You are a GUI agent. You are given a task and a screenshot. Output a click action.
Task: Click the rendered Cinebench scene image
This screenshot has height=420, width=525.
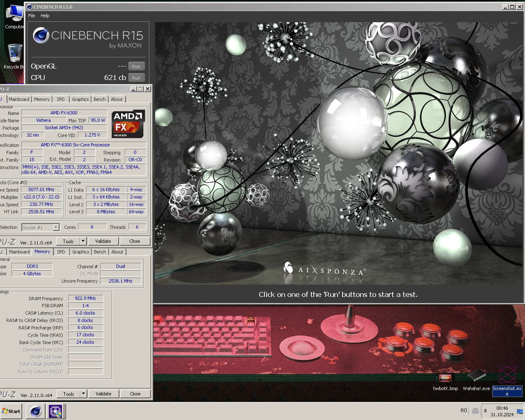339,153
